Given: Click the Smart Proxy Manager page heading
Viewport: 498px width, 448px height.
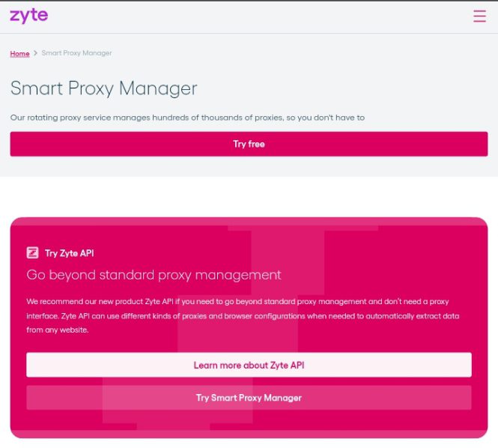Looking at the screenshot, I should [103, 88].
